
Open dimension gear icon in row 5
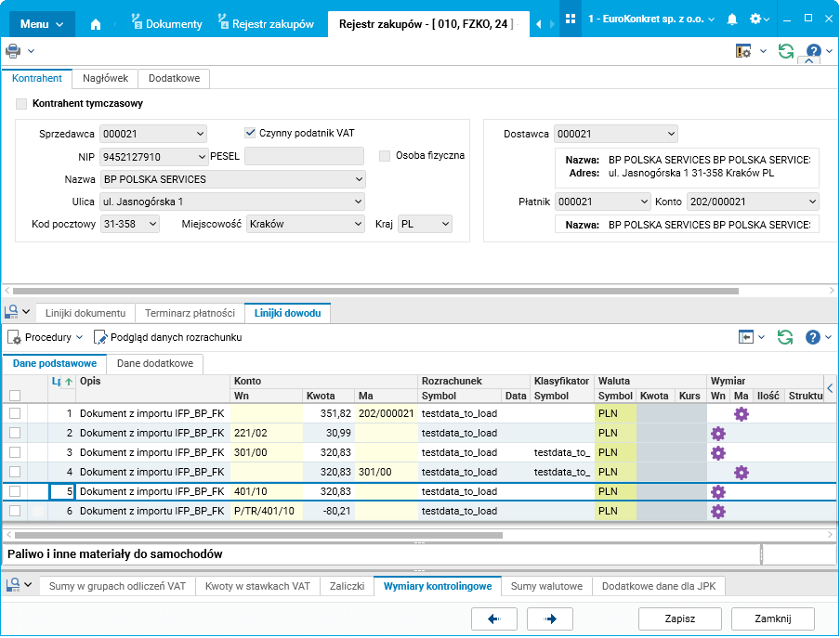(717, 491)
